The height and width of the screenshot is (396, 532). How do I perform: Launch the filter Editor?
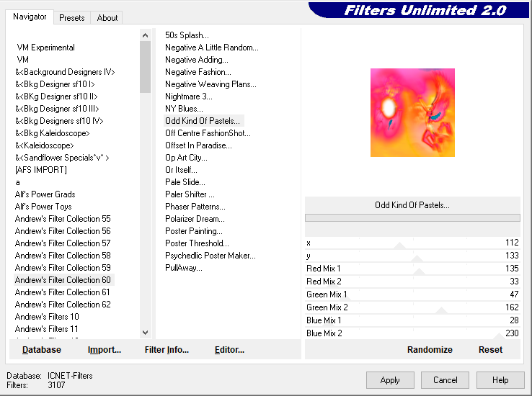click(229, 350)
